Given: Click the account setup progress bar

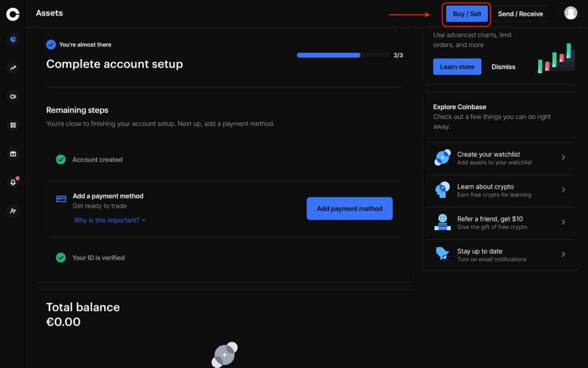Looking at the screenshot, I should [x=343, y=55].
